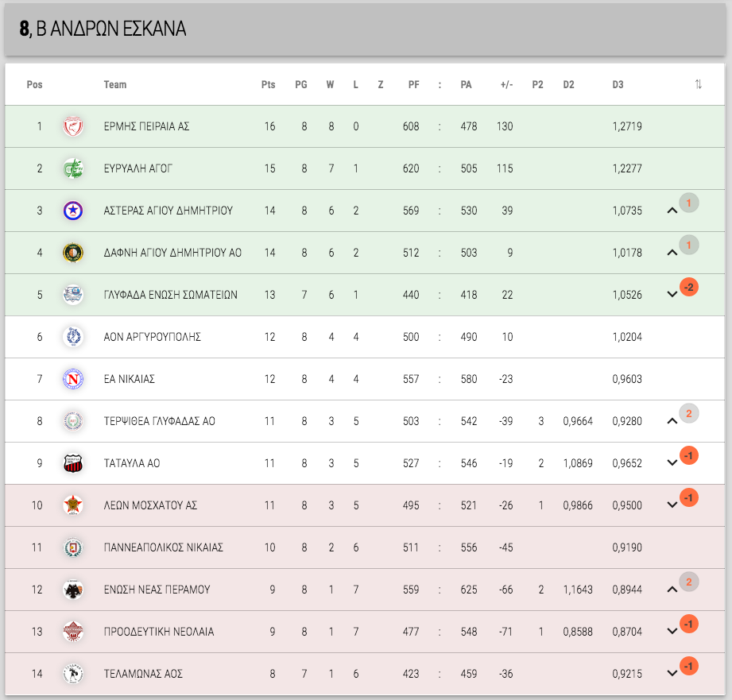732x700 pixels.
Task: Click the ΕΝΩΣΗ ΝΕΑΣ ΠΕΡΑΜΟΥ eagle logo
Action: click(x=73, y=590)
